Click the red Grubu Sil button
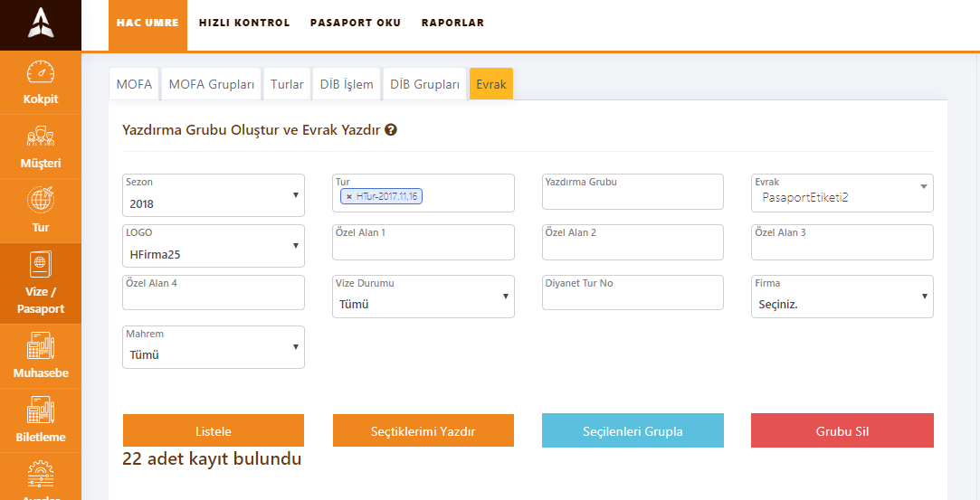Screen dimensions: 980x500 click(842, 430)
